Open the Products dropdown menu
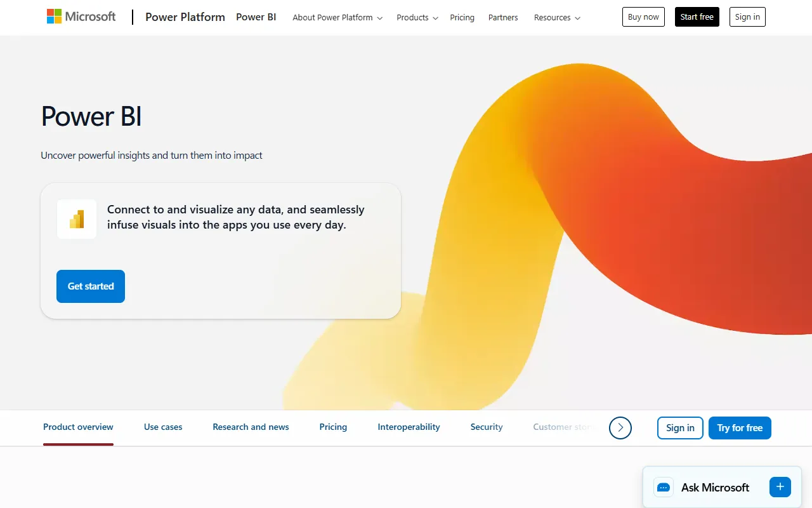This screenshot has height=508, width=812. coord(417,18)
